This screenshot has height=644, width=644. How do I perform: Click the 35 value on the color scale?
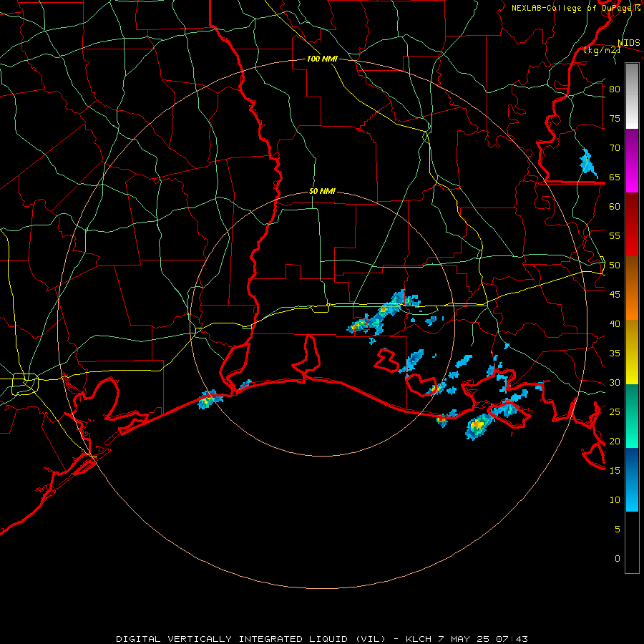click(615, 353)
